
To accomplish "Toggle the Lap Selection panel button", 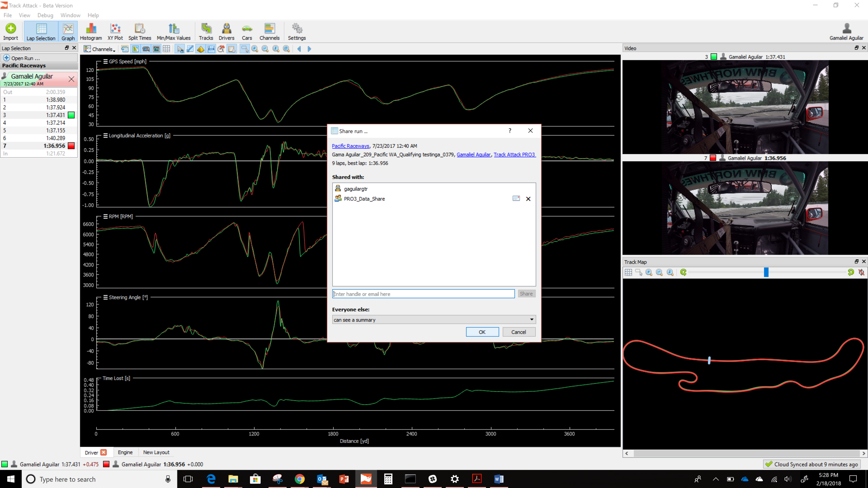I will point(41,32).
